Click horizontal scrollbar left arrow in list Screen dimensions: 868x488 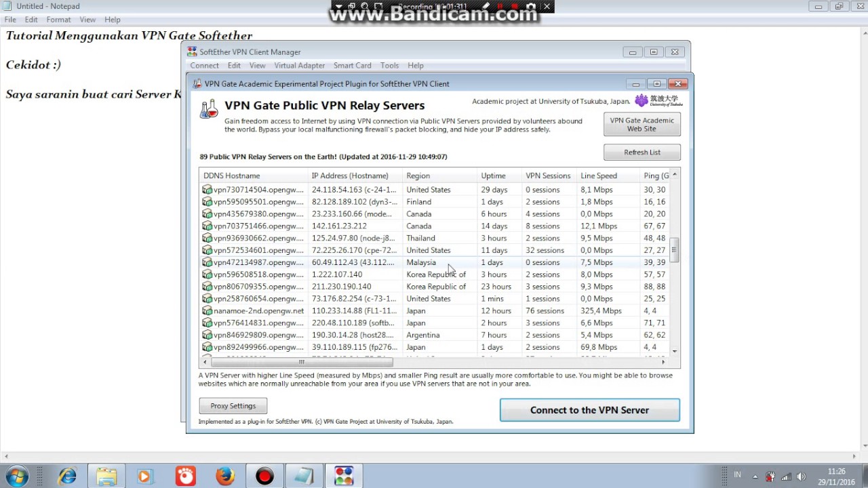coord(205,362)
